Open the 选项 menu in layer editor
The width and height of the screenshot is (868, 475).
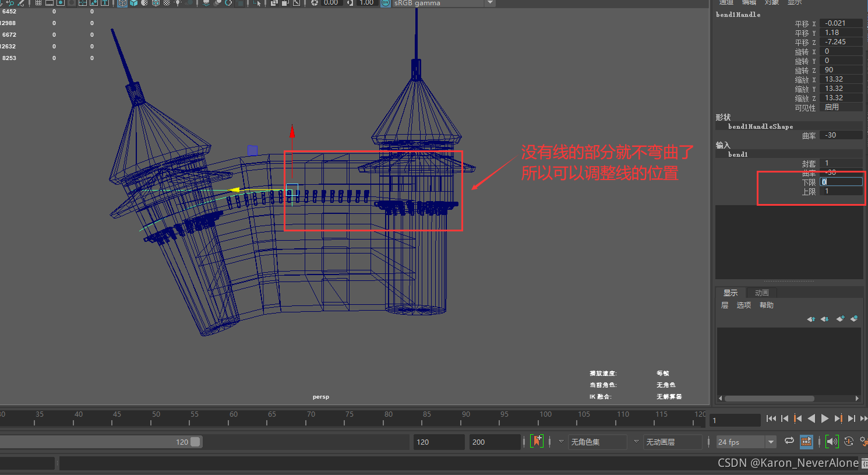coord(744,305)
